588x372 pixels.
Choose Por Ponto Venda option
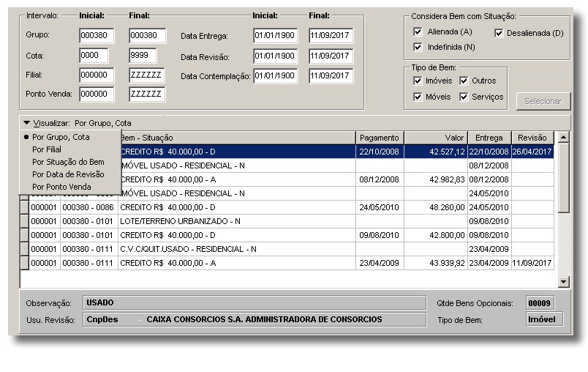pos(61,187)
